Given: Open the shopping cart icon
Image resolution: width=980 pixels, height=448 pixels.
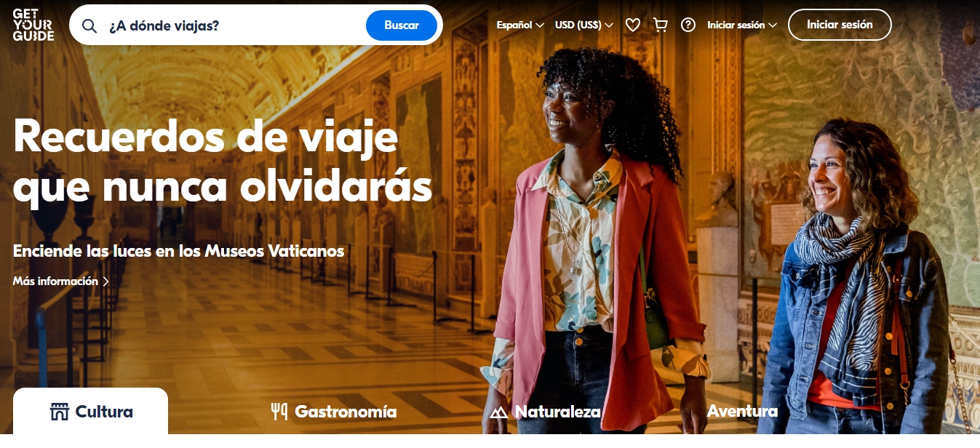Looking at the screenshot, I should point(661,25).
